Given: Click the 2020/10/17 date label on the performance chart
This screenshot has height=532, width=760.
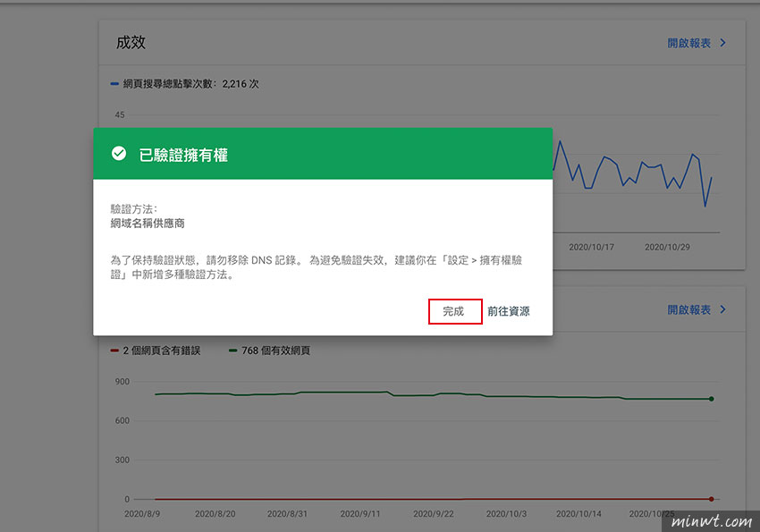Looking at the screenshot, I should click(x=591, y=247).
